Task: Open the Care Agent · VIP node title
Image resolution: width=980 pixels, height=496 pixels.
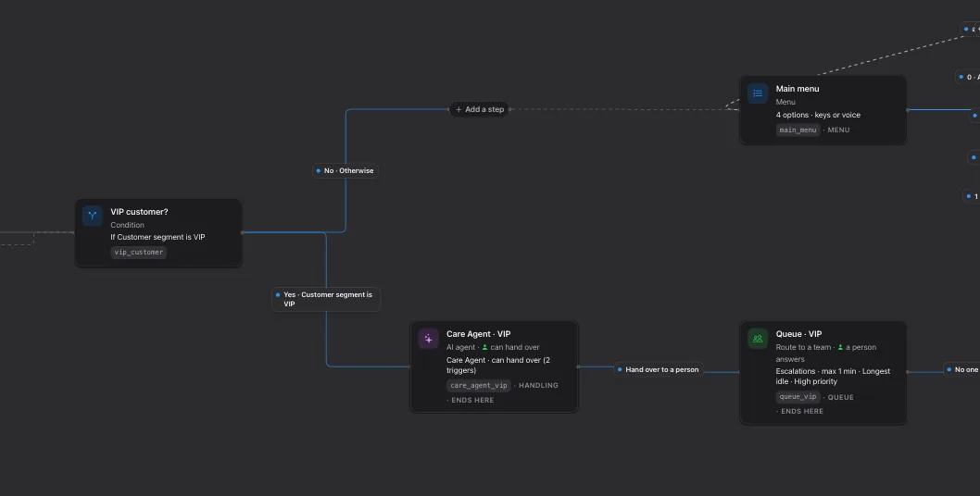Action: (478, 334)
